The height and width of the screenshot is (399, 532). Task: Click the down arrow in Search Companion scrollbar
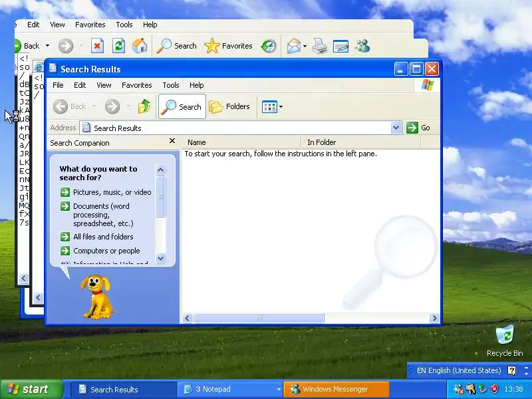click(160, 258)
